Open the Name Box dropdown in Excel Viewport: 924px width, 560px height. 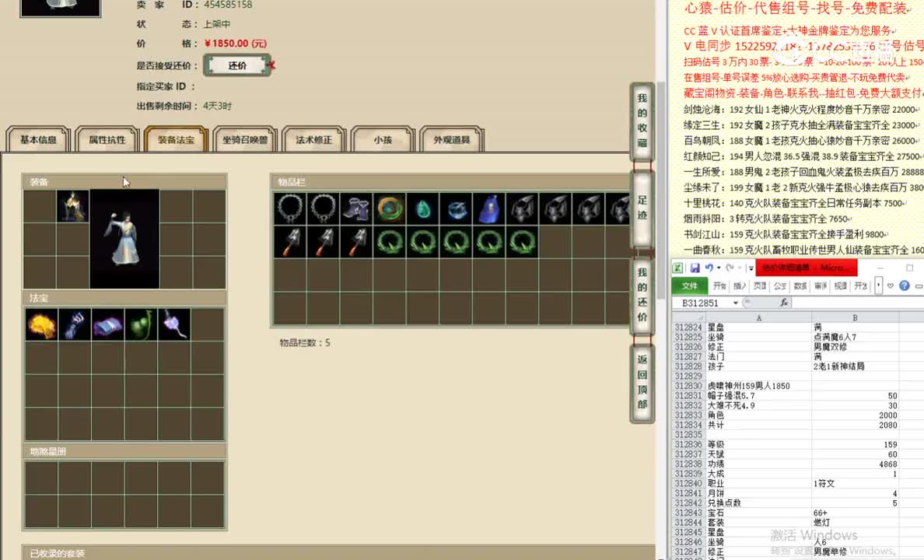coord(734,303)
